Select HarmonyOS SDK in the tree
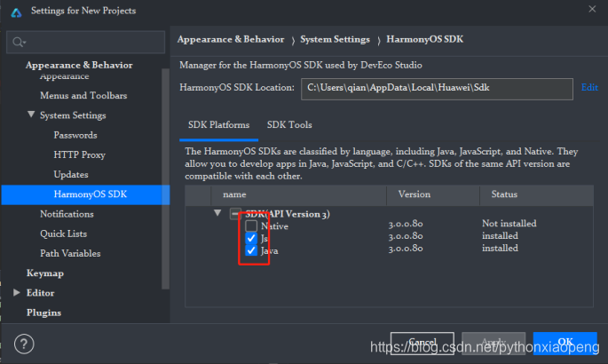This screenshot has width=608, height=364. pos(86,194)
